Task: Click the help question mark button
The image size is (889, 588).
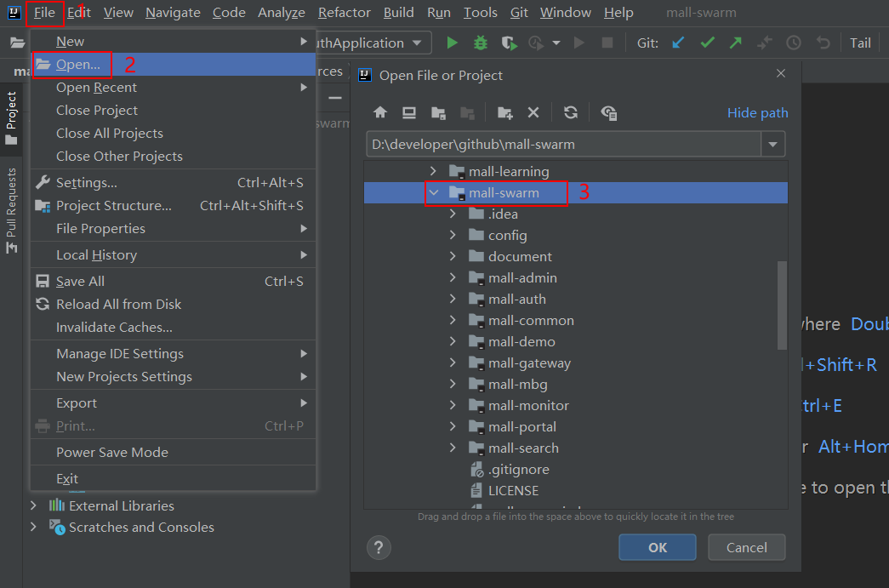Action: (x=379, y=548)
